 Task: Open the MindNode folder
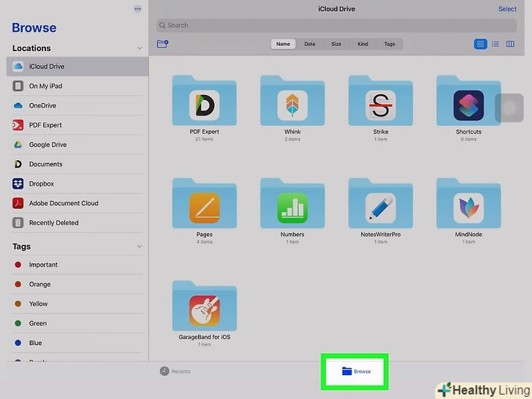click(x=468, y=203)
